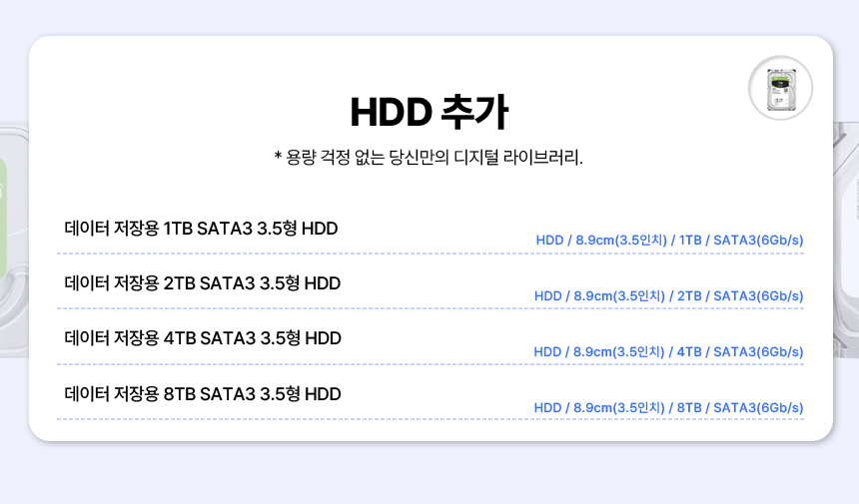Open the blue 1TB / SATA3(6Gb/s) spec link

pyautogui.click(x=669, y=241)
